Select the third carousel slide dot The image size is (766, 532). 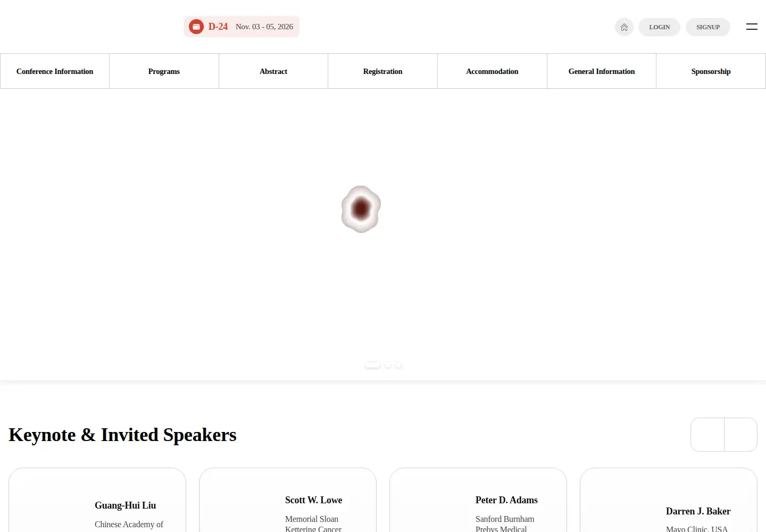pyautogui.click(x=398, y=365)
